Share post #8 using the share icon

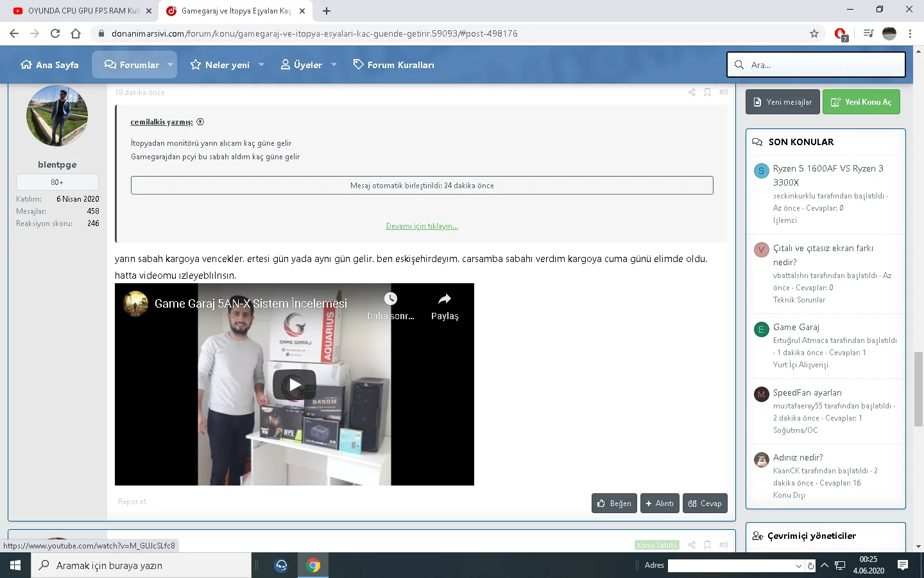tap(692, 92)
